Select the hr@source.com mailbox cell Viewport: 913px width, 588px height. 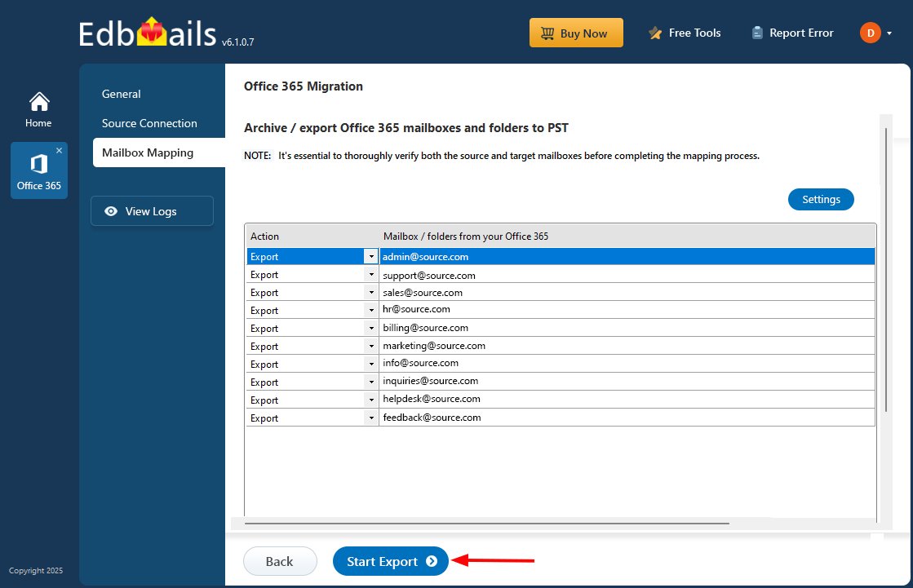click(627, 310)
